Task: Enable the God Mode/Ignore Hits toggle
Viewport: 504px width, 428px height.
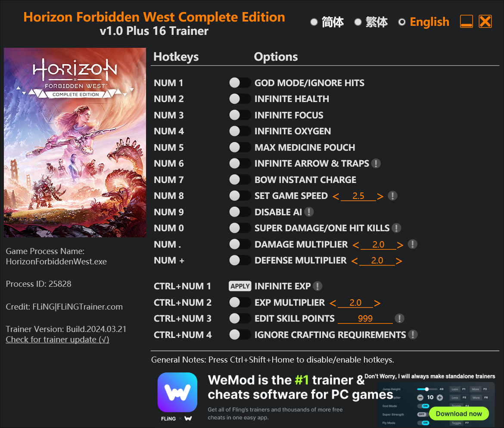Action: [x=240, y=83]
